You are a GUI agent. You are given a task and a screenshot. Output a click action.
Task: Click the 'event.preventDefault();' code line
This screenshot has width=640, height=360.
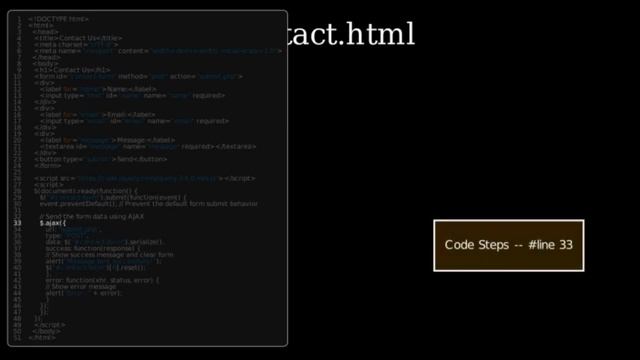pos(149,204)
